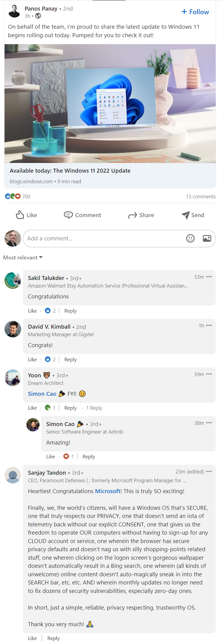The image size is (222, 644).
Task: Show all 13 comments
Action: point(201,197)
